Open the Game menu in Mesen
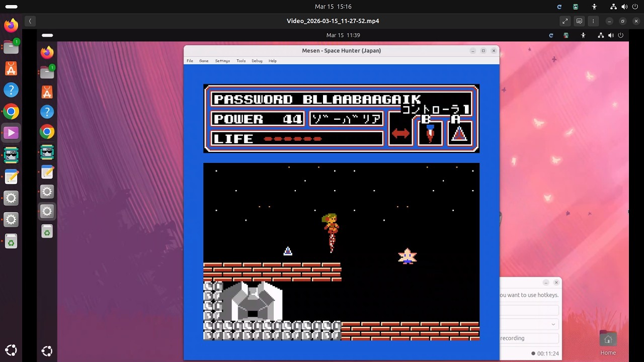The image size is (644, 362). [204, 61]
